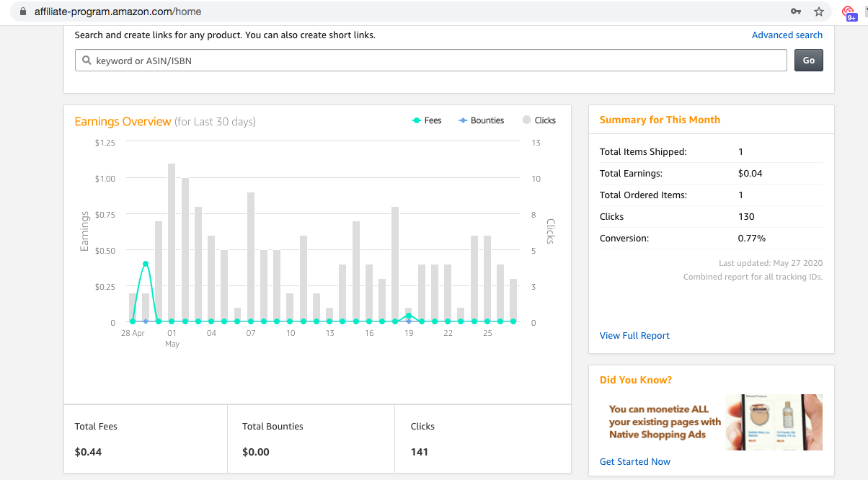Click the Summary for This Month heading
868x480 pixels.
pyautogui.click(x=660, y=120)
